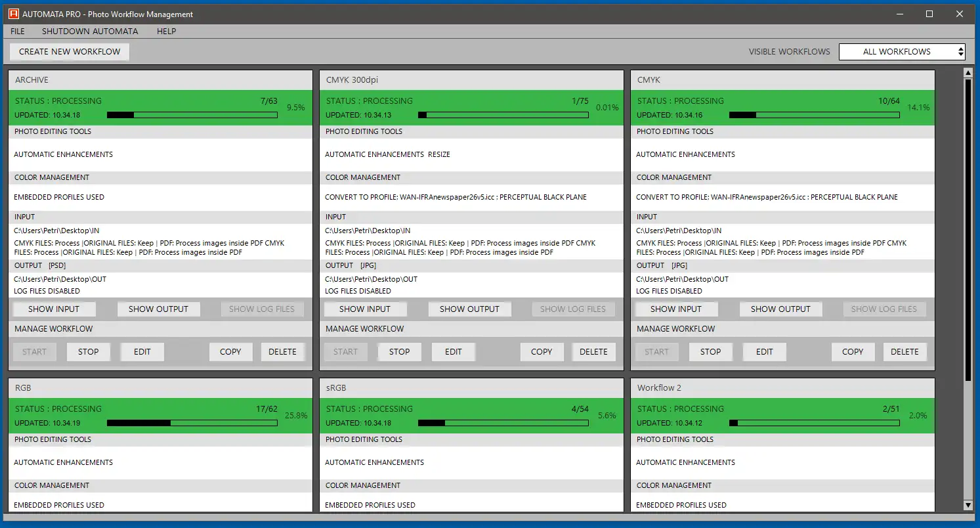
Task: Stop the CMYK workflow
Action: [711, 352]
